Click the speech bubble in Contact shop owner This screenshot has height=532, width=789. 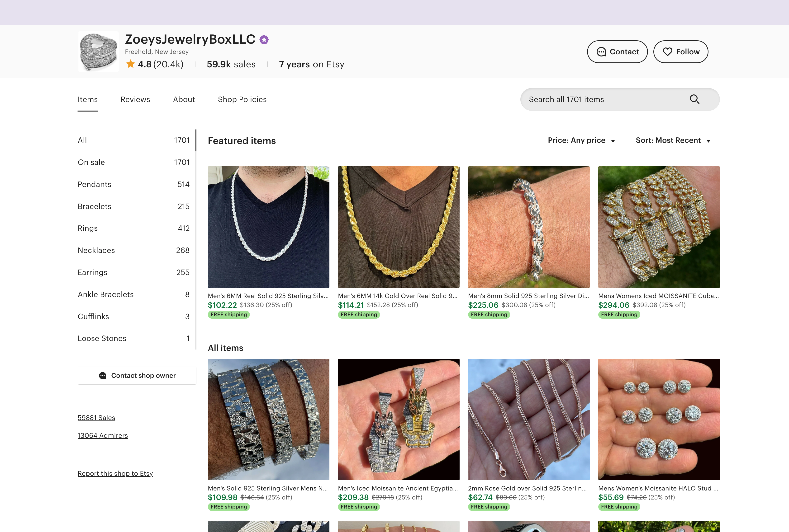(x=103, y=376)
